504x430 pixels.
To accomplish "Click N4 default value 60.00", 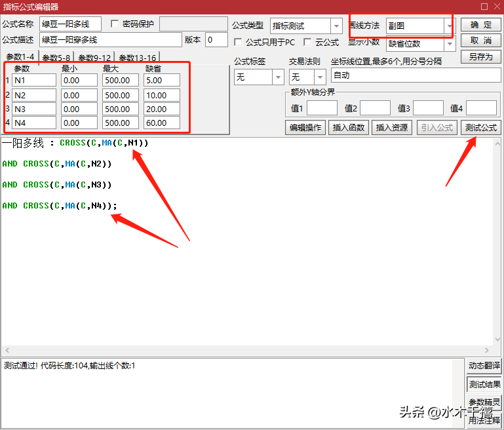I will click(x=162, y=123).
